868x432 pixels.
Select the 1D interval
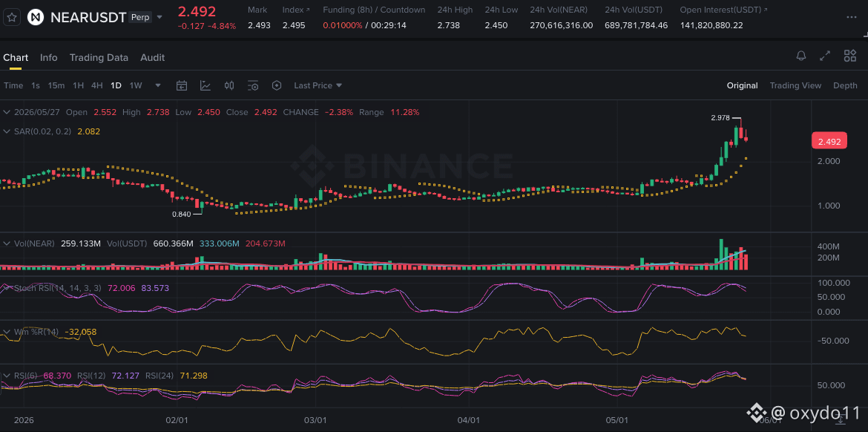pos(116,85)
